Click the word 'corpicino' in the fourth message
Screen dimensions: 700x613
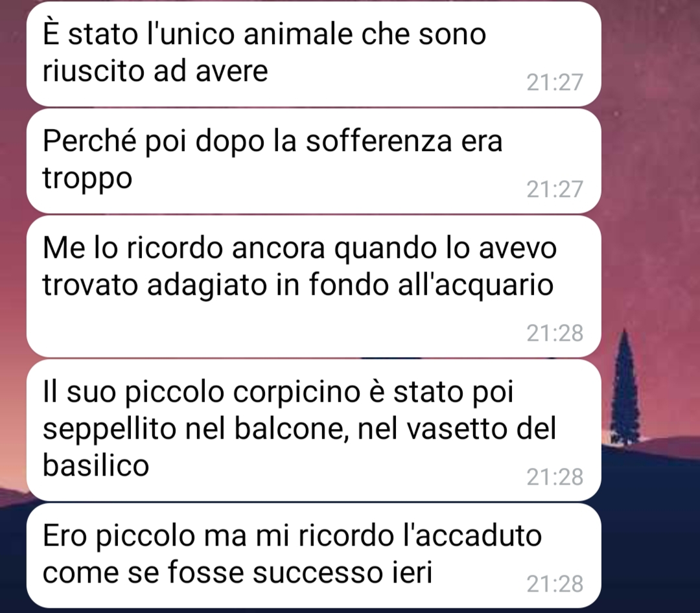click(x=296, y=393)
